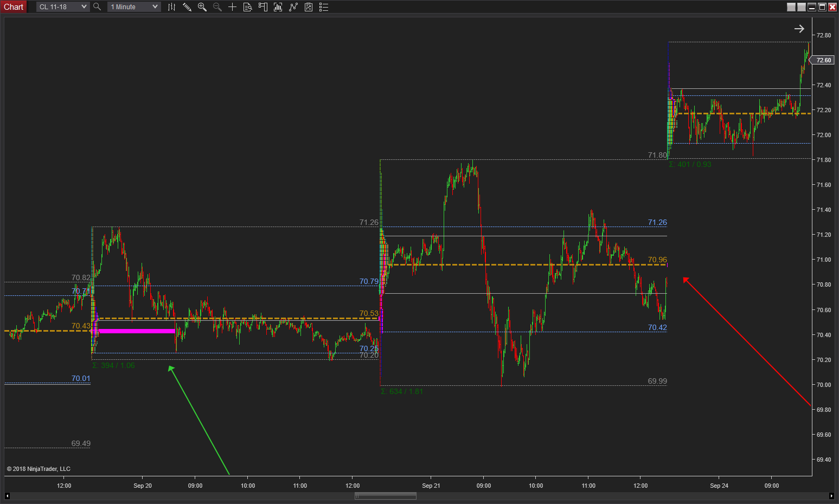The width and height of the screenshot is (839, 504).
Task: Click the horizontal scrollbar thumb
Action: pyautogui.click(x=386, y=496)
